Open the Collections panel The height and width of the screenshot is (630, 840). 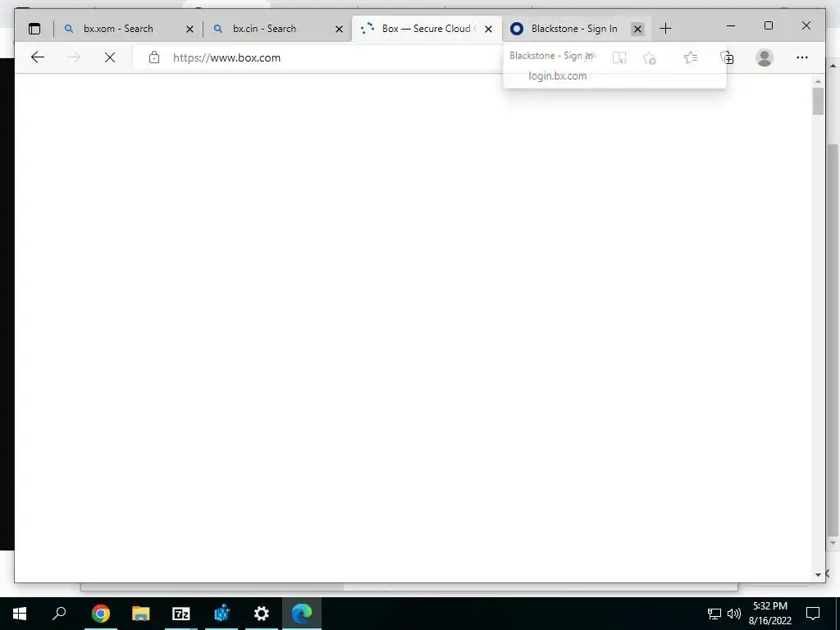point(727,57)
